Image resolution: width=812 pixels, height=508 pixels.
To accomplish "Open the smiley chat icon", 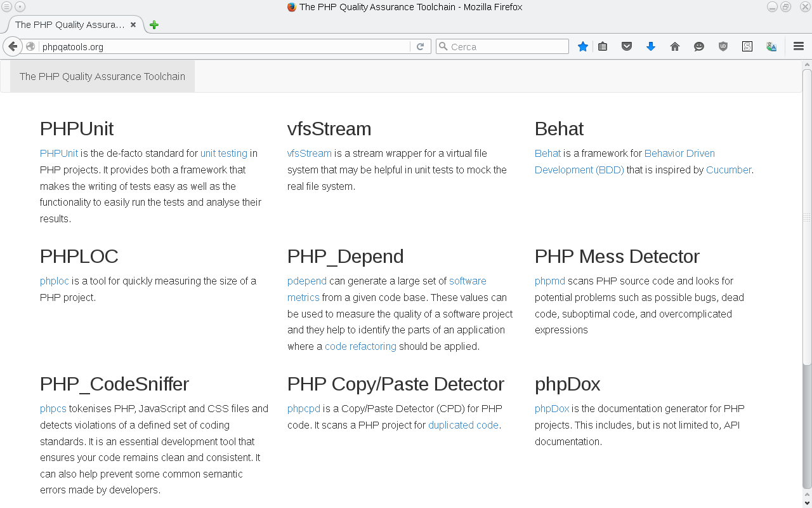I will [x=699, y=46].
